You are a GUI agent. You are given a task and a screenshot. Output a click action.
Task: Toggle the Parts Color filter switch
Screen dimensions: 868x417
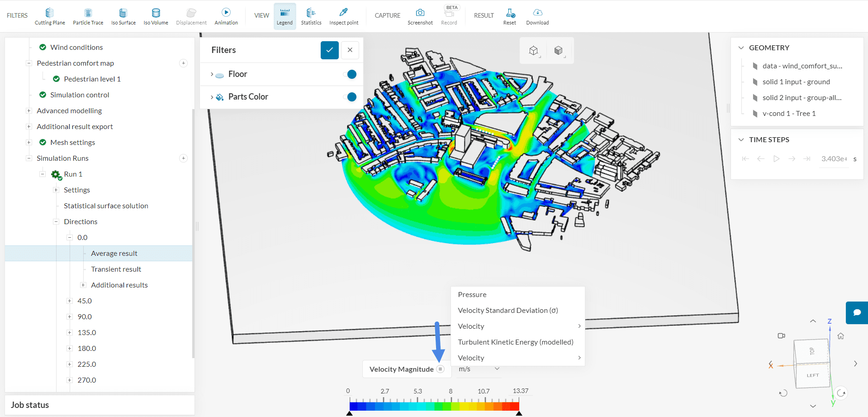(x=350, y=97)
